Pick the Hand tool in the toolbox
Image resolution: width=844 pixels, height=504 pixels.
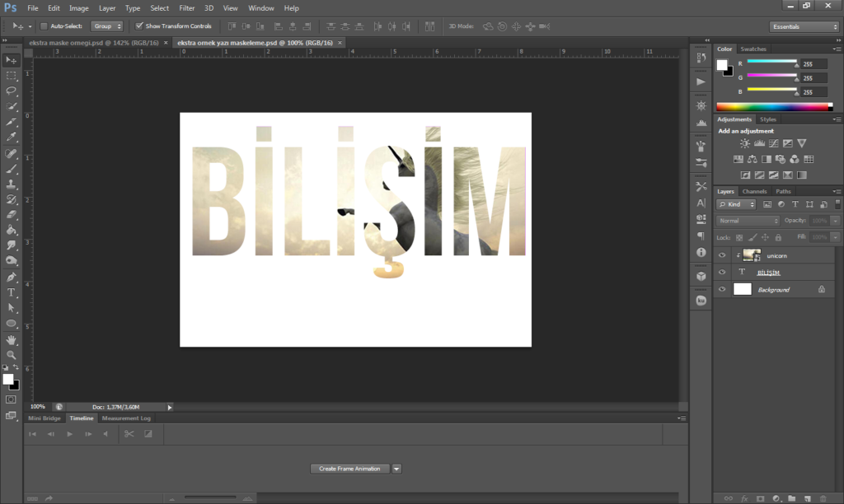pyautogui.click(x=12, y=339)
